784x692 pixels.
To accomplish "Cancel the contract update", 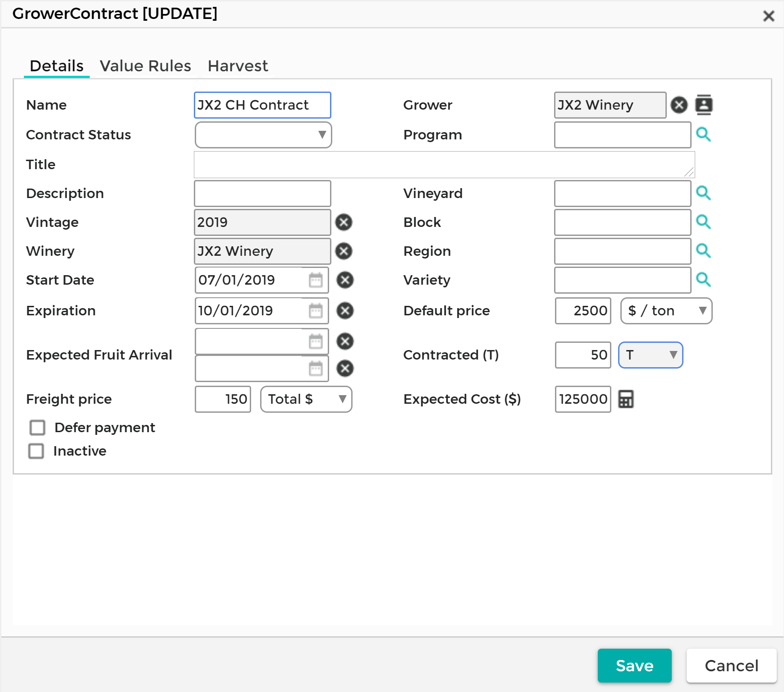I will click(731, 665).
